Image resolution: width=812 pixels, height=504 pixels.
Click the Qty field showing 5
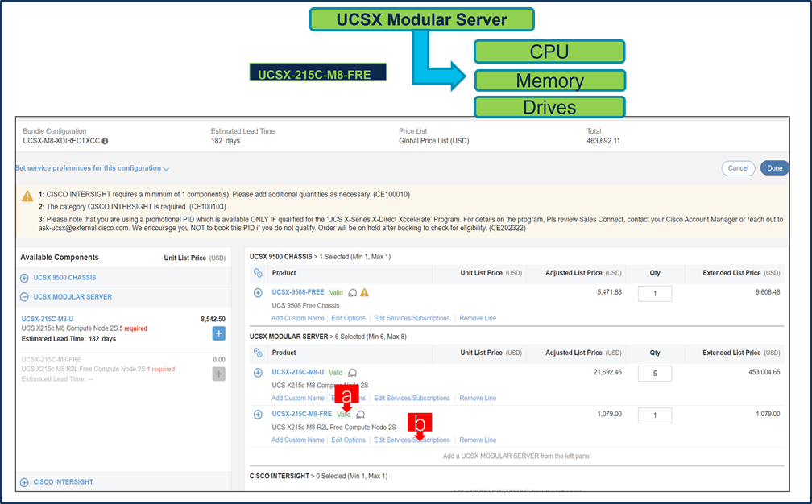[x=655, y=373]
